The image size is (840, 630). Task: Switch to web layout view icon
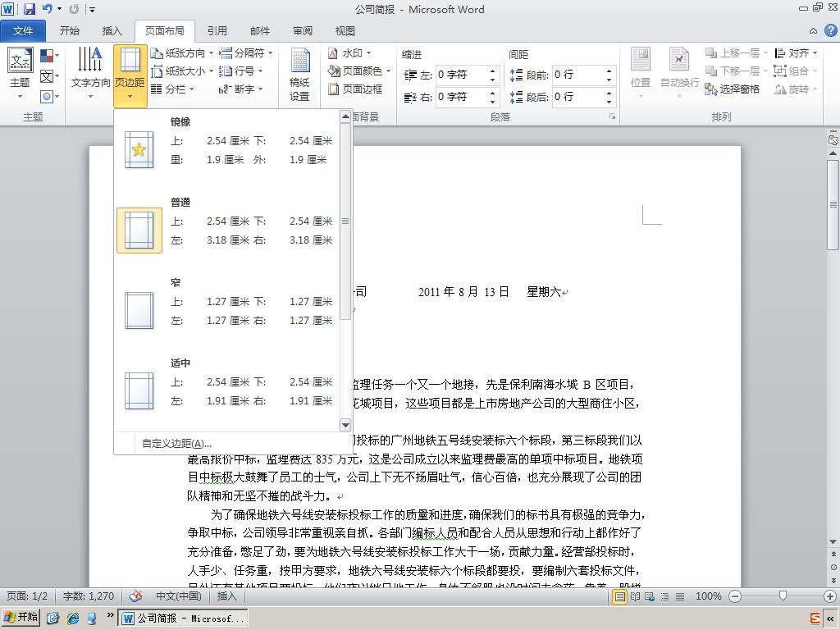pos(650,596)
